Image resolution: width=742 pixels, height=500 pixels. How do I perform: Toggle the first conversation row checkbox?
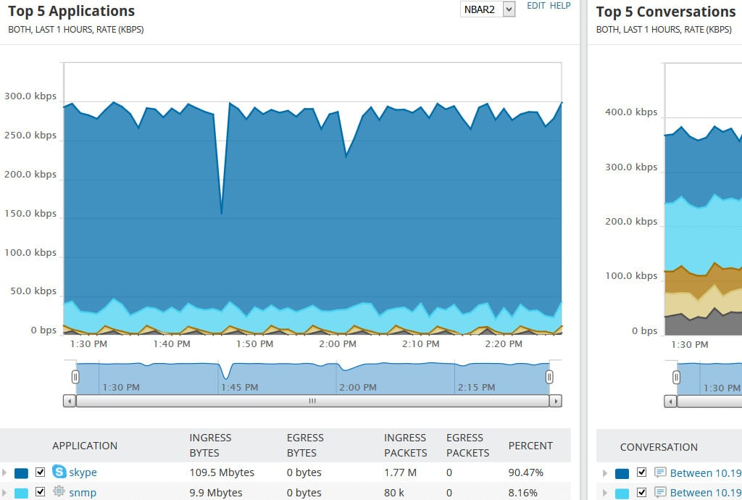tap(642, 473)
